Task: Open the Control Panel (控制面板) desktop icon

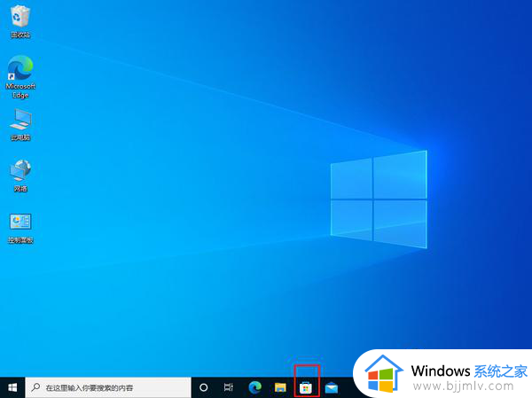Action: pos(20,222)
